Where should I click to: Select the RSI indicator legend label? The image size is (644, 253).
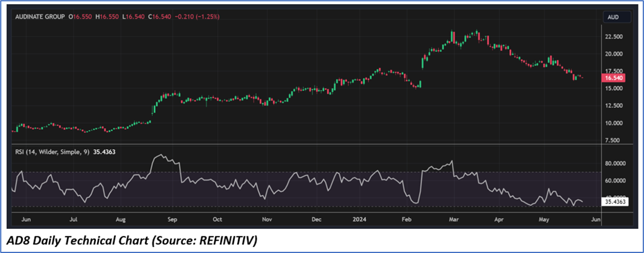coord(51,152)
